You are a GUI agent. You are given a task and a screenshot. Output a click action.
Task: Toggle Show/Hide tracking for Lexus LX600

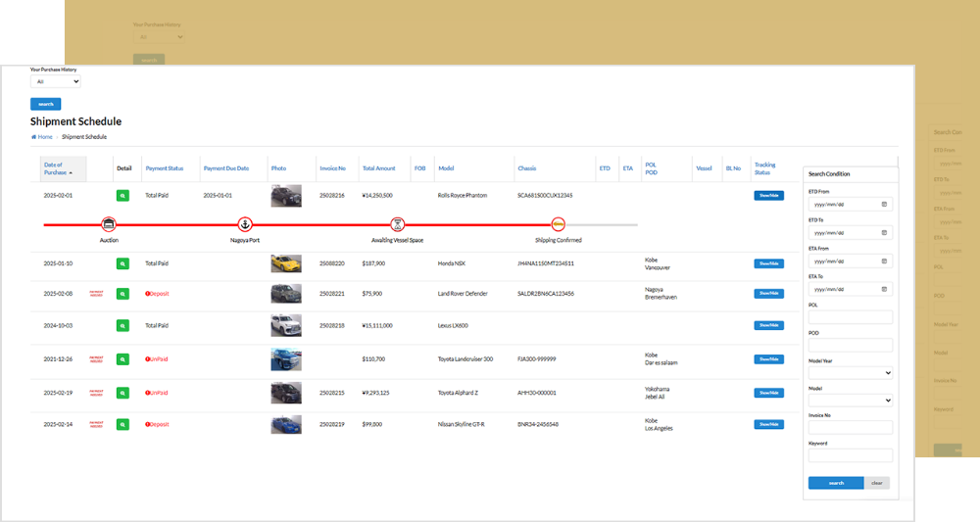tap(768, 325)
